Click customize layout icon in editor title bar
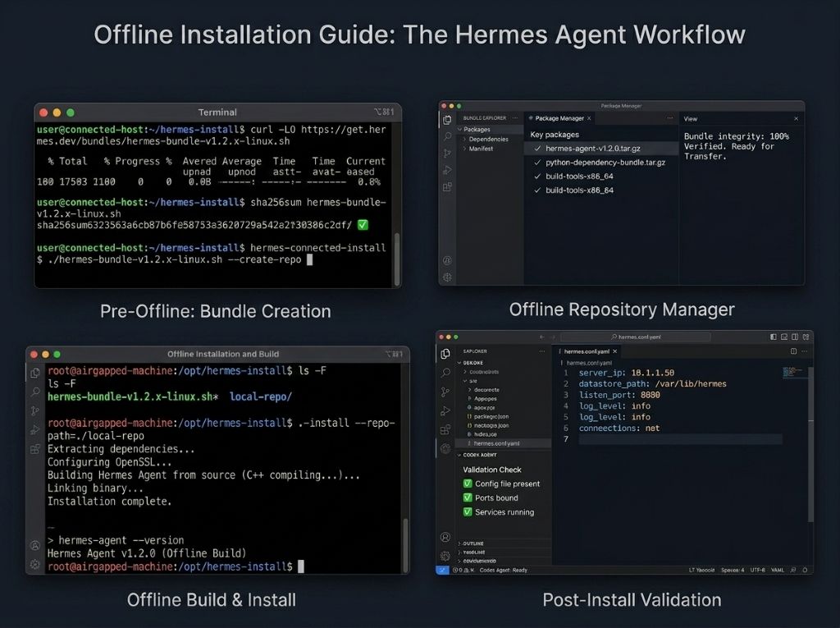Viewport: 840px width, 628px height. click(x=806, y=337)
